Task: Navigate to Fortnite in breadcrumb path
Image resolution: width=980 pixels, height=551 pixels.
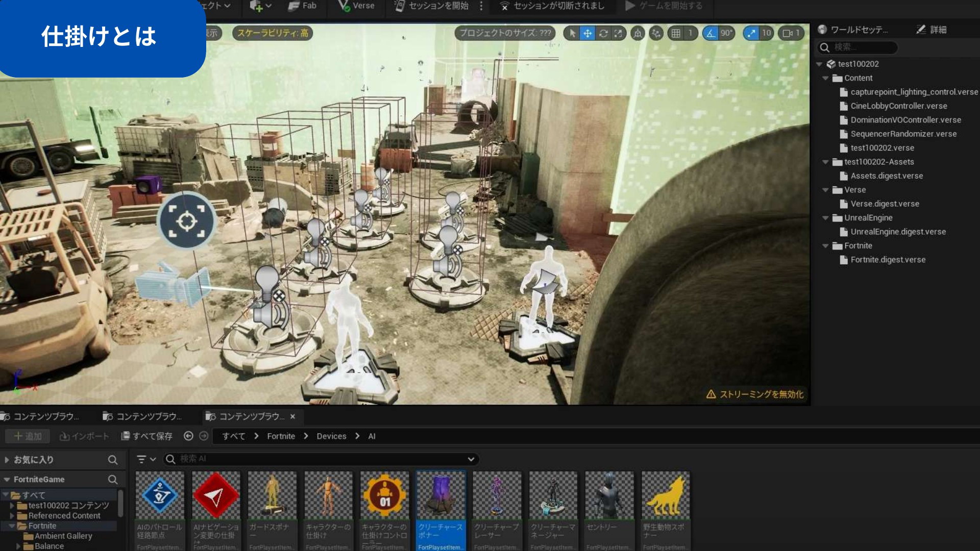Action: point(281,437)
